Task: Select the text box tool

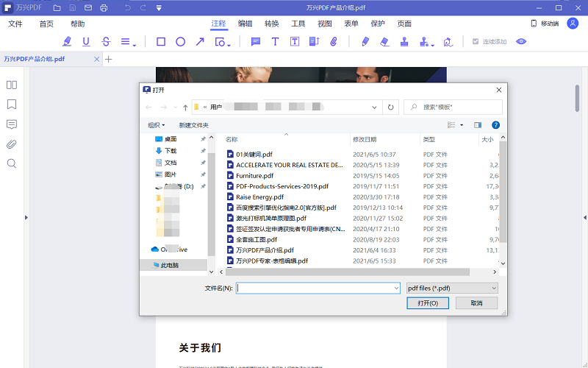Action: 295,42
